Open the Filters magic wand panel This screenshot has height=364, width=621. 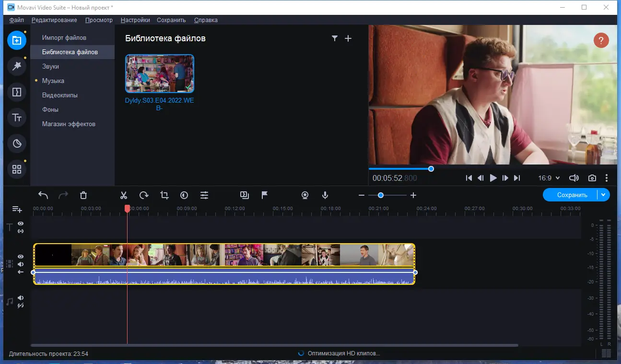tap(17, 66)
